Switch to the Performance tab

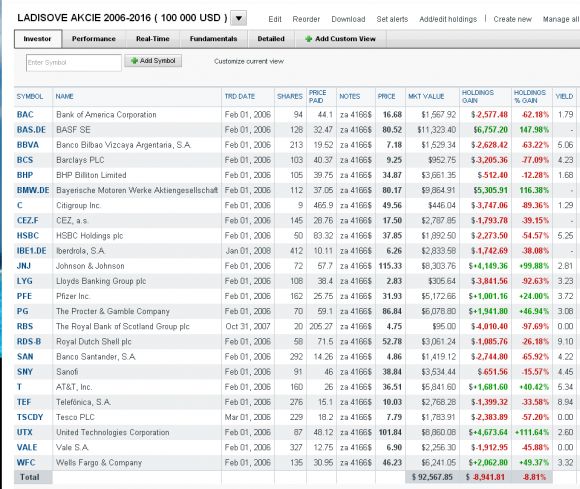(94, 39)
